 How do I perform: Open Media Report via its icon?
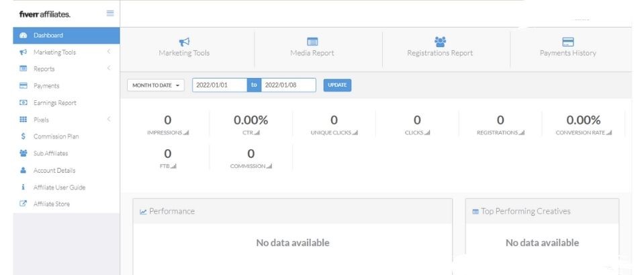click(312, 42)
